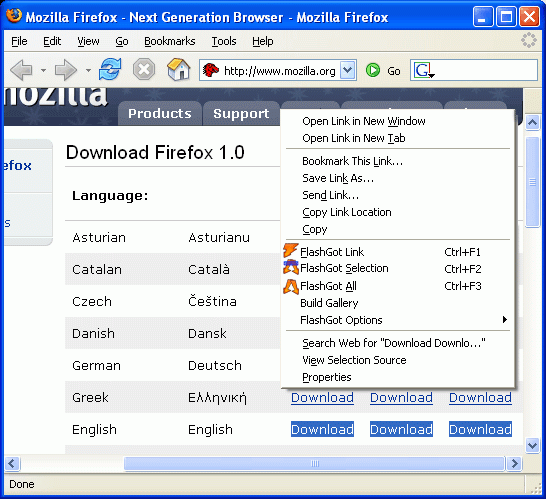Open the Edit menu
The width and height of the screenshot is (546, 499).
(52, 41)
